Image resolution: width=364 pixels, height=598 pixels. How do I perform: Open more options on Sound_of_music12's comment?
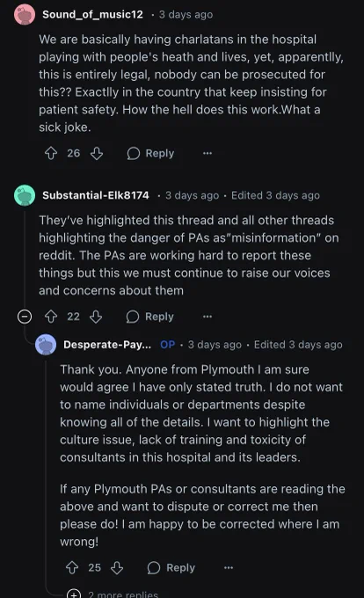coord(207,153)
